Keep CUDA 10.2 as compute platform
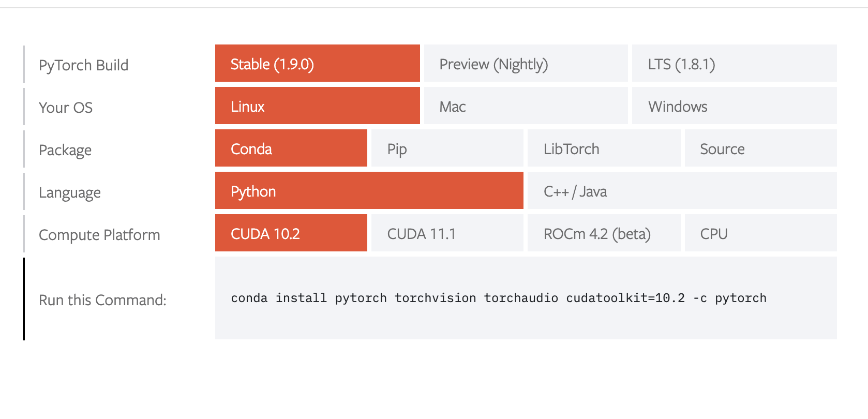868x419 pixels. (290, 233)
